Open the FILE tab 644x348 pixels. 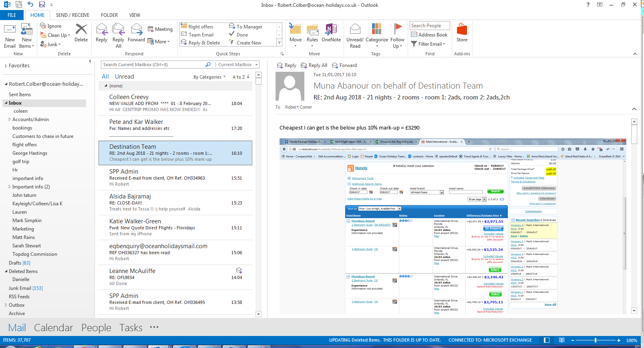point(12,15)
